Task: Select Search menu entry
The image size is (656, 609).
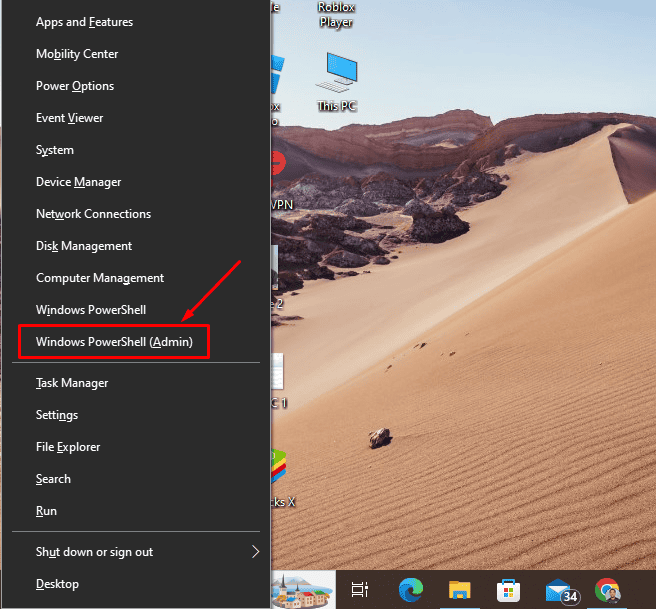Action: click(136, 479)
